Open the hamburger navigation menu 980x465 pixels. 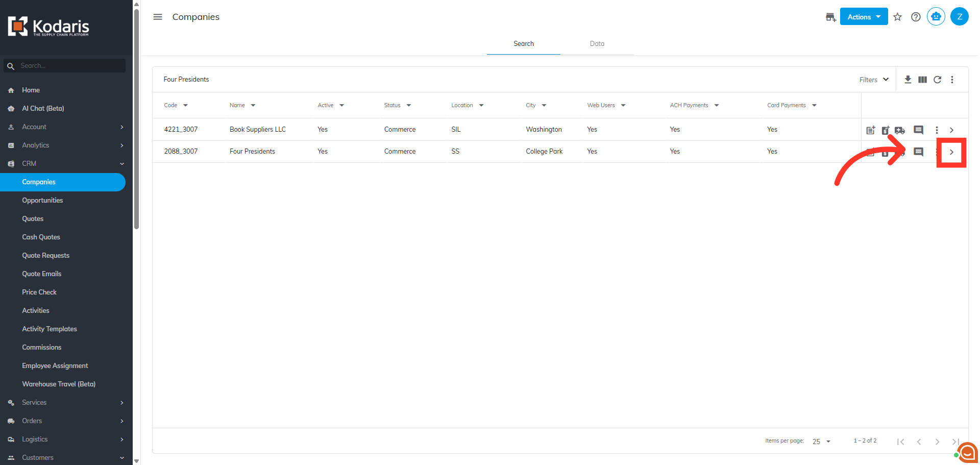158,17
